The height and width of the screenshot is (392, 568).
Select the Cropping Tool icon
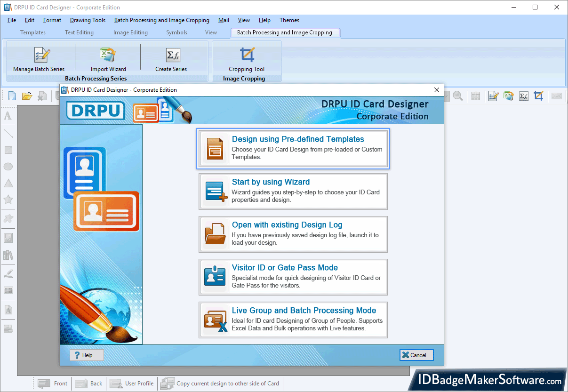[x=247, y=56]
